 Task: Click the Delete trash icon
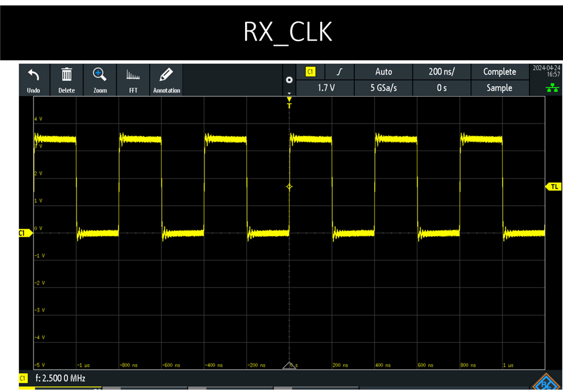(x=66, y=75)
